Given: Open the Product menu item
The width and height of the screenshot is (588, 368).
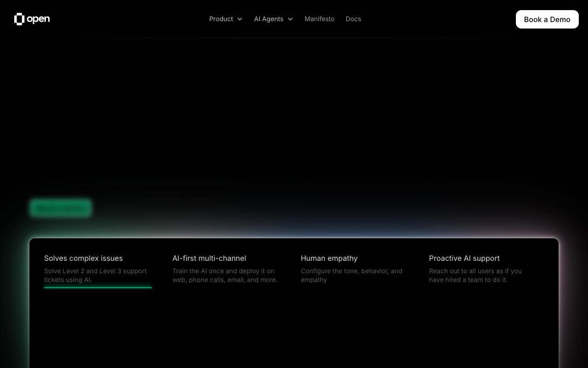Looking at the screenshot, I should tap(221, 19).
